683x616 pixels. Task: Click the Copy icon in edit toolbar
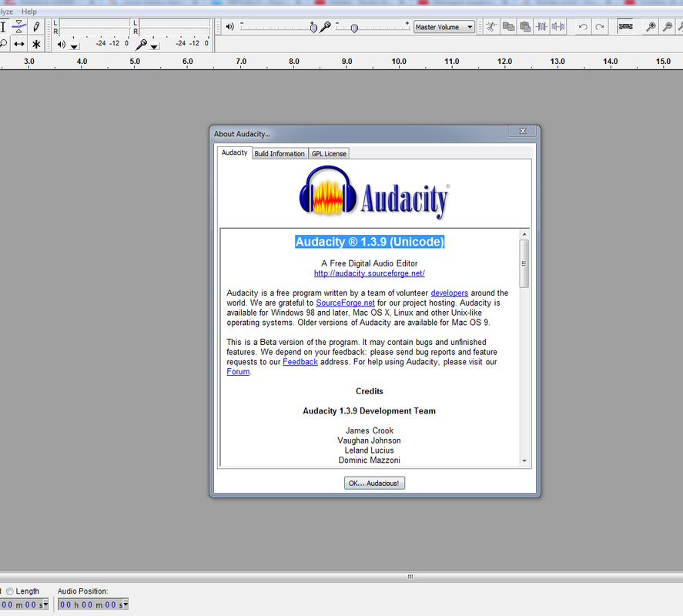pos(508,27)
